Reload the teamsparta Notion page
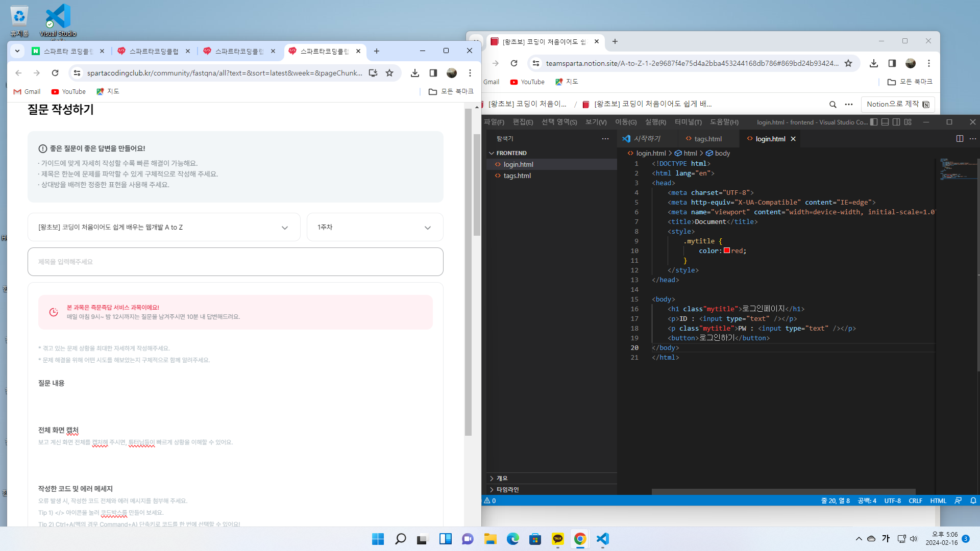The width and height of the screenshot is (980, 551). 514,63
